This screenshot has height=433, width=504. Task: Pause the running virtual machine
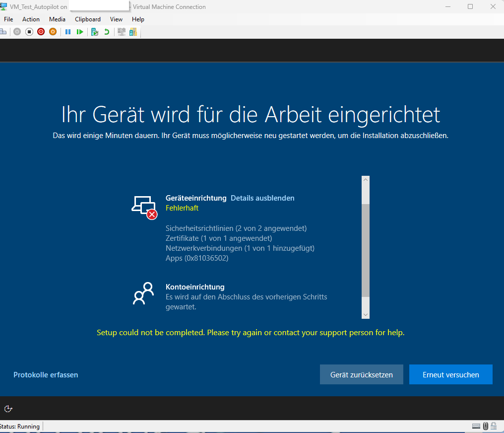68,31
